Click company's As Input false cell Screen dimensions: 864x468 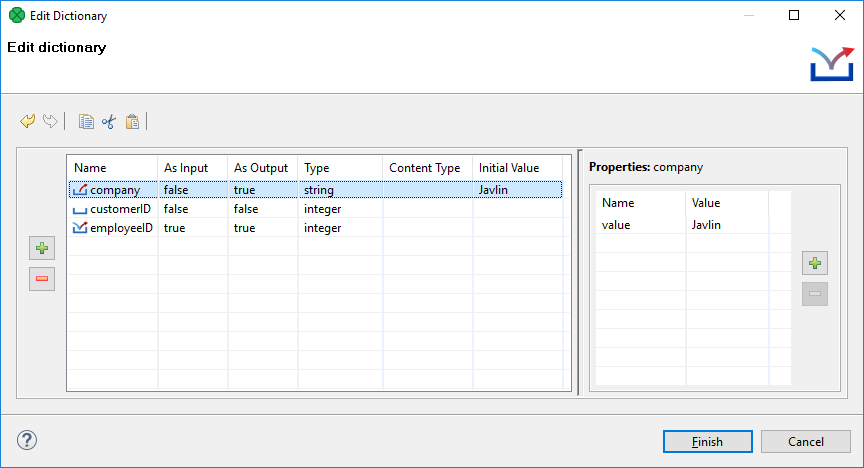coord(192,190)
